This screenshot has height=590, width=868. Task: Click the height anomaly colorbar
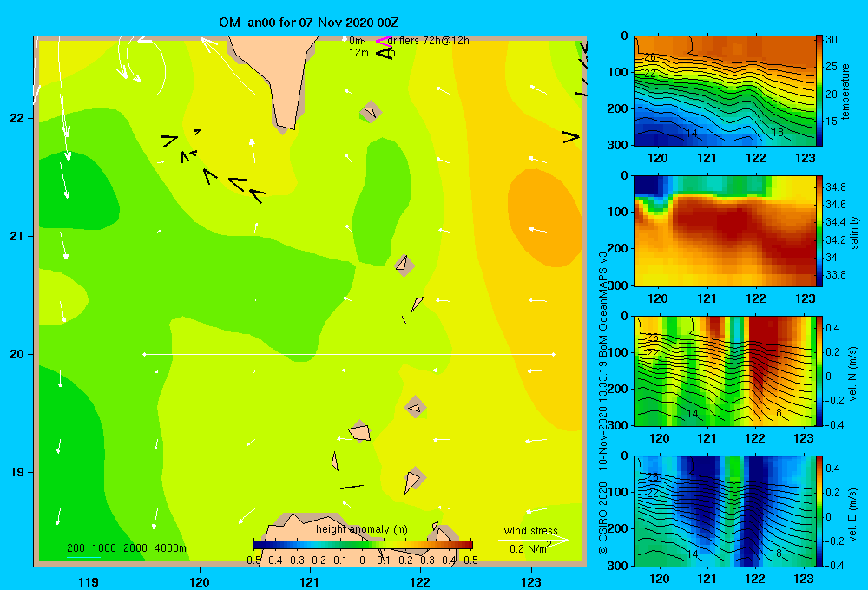pos(363,545)
